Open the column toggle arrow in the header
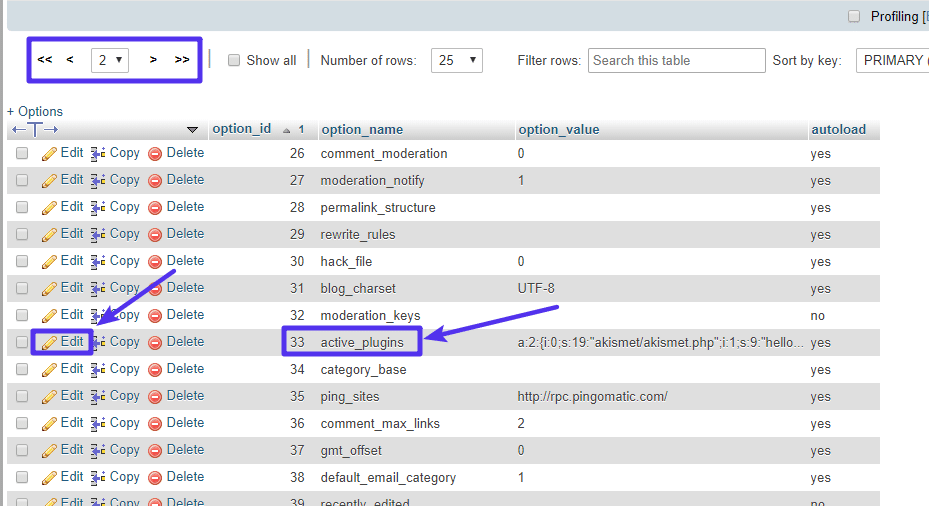 192,130
